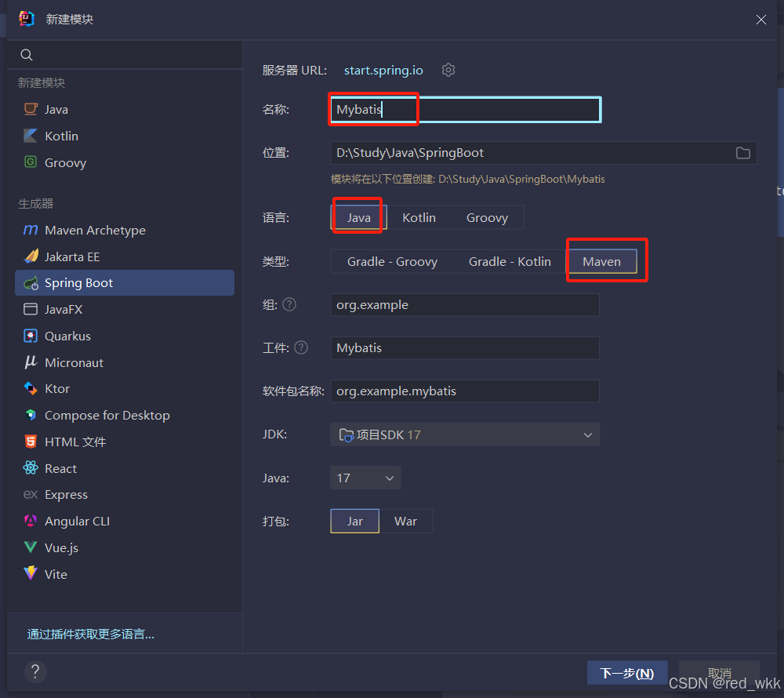
Task: Click the Next button 下一步(N)
Action: click(627, 673)
